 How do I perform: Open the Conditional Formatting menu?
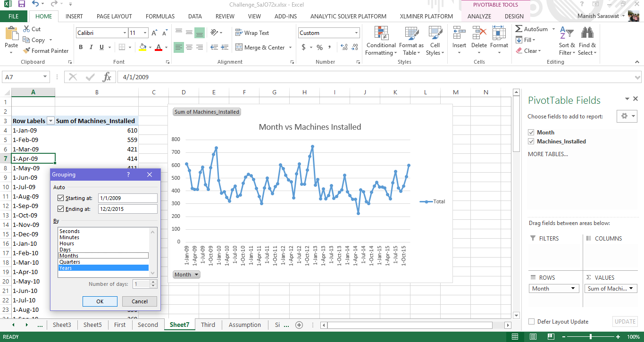pyautogui.click(x=381, y=42)
